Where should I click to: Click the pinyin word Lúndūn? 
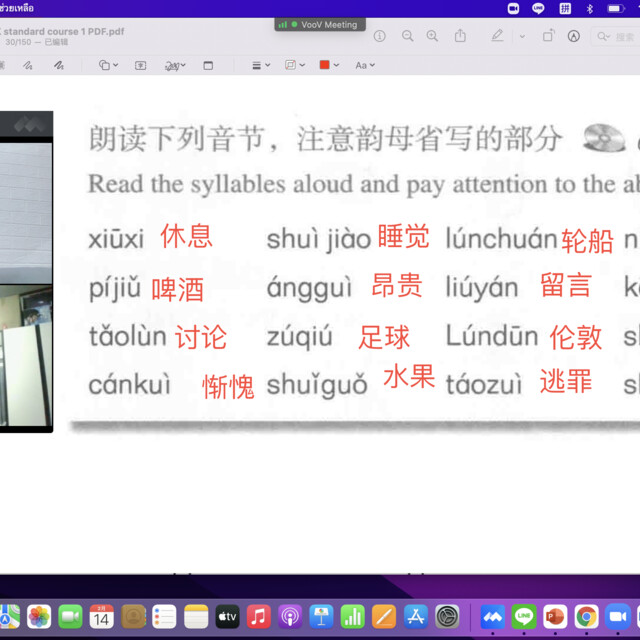[492, 336]
